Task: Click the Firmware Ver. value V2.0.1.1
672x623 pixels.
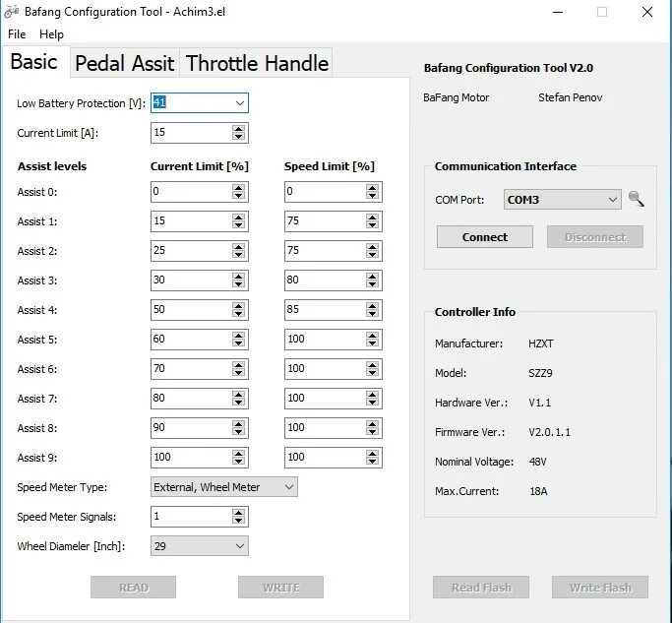Action: 549,432
